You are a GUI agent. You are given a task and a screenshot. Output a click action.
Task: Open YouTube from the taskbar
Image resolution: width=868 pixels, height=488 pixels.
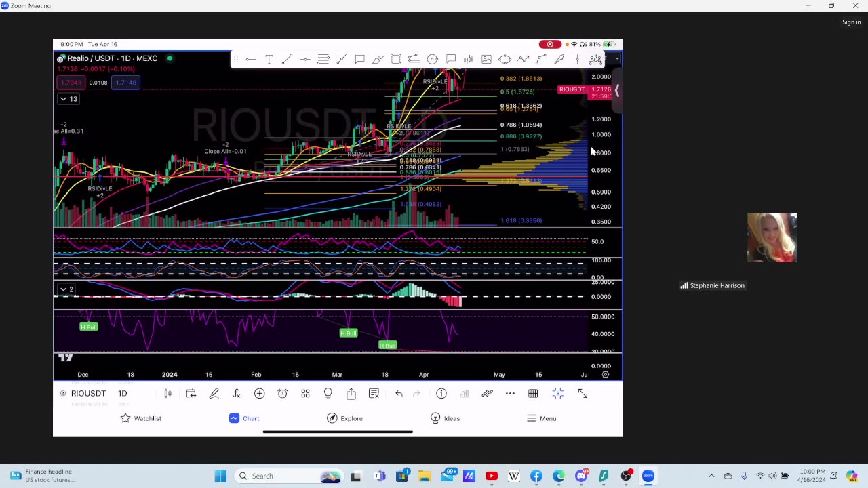[x=492, y=476]
